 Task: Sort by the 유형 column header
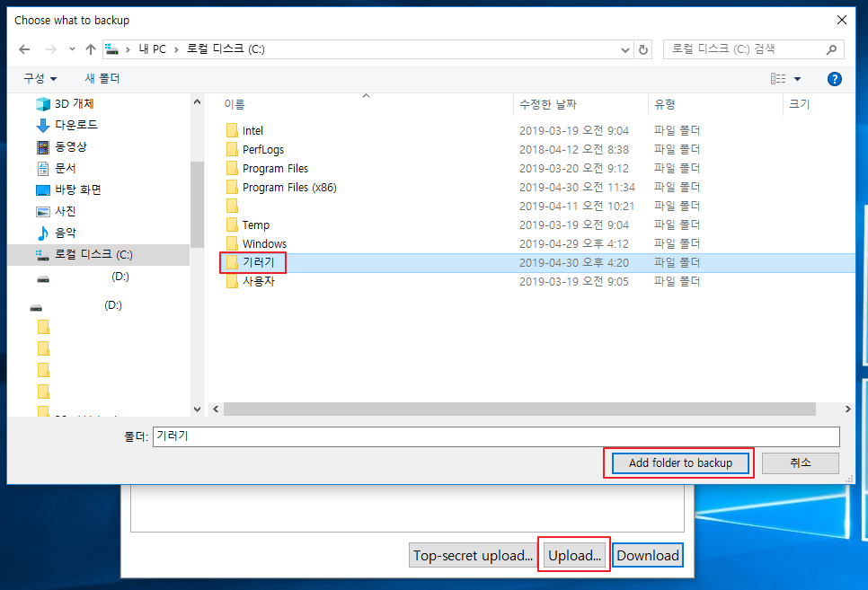pyautogui.click(x=665, y=104)
